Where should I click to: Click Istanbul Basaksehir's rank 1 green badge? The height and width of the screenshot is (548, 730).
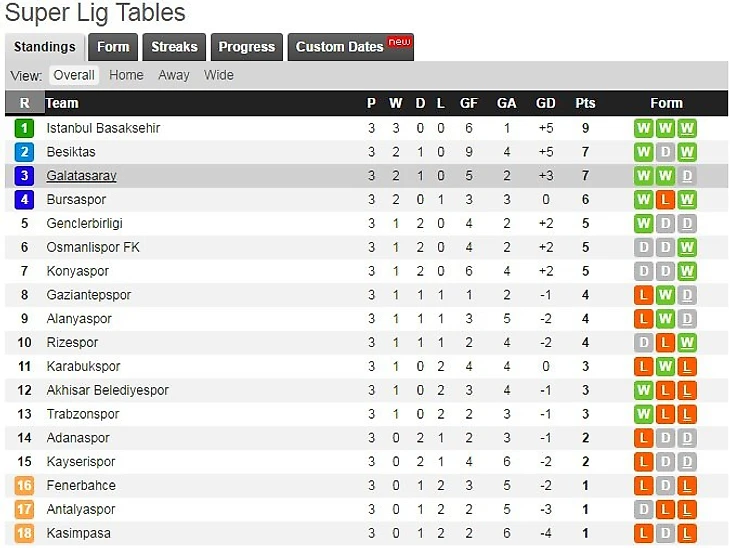pos(24,128)
